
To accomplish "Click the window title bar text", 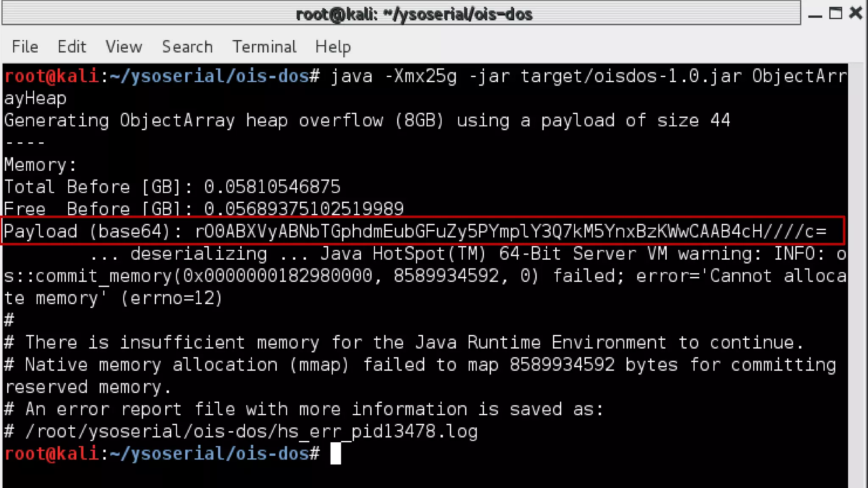I will tap(414, 14).
